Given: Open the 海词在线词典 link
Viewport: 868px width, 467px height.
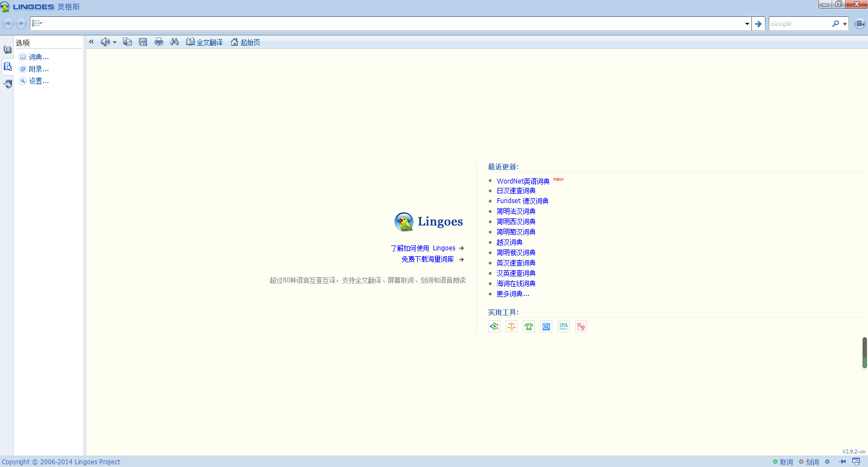Looking at the screenshot, I should tap(516, 283).
